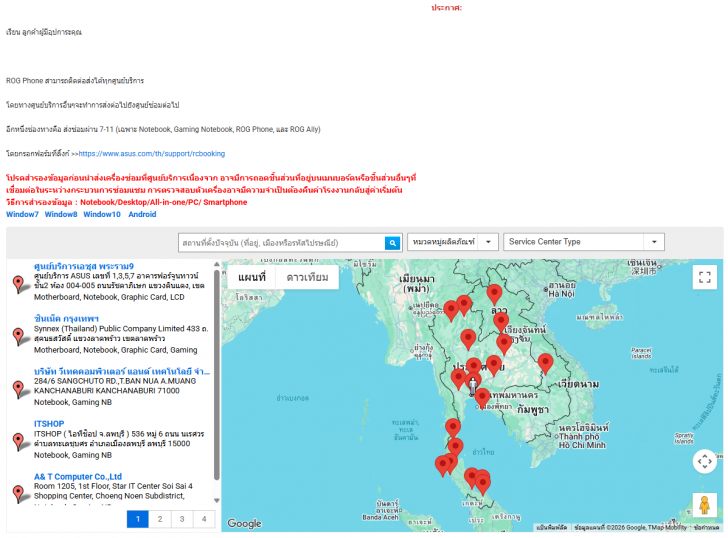Open ซินเน็ค กรุงเทพฯ service center entry

(66, 319)
